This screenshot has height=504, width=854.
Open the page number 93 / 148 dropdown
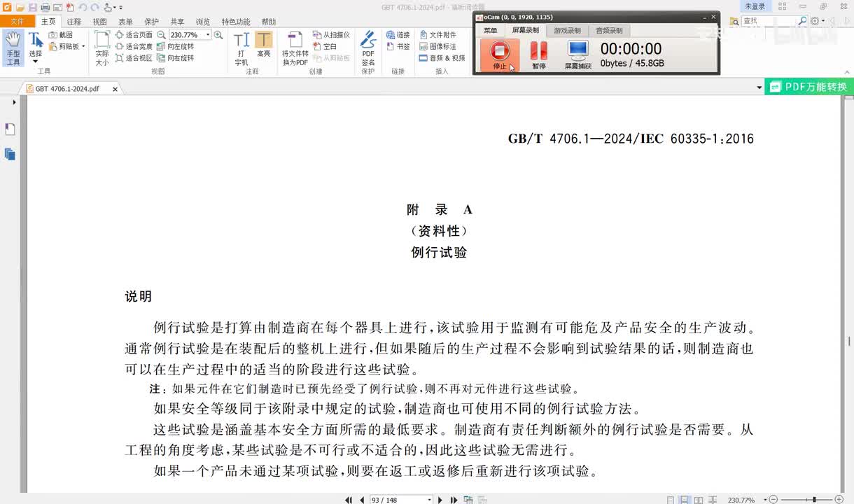(x=429, y=500)
